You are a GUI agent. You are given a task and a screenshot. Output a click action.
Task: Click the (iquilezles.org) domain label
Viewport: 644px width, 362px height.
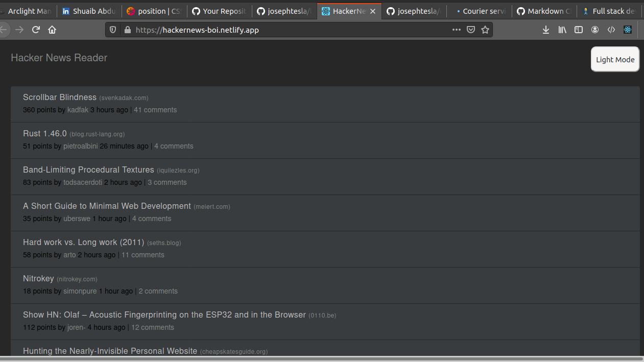(178, 170)
